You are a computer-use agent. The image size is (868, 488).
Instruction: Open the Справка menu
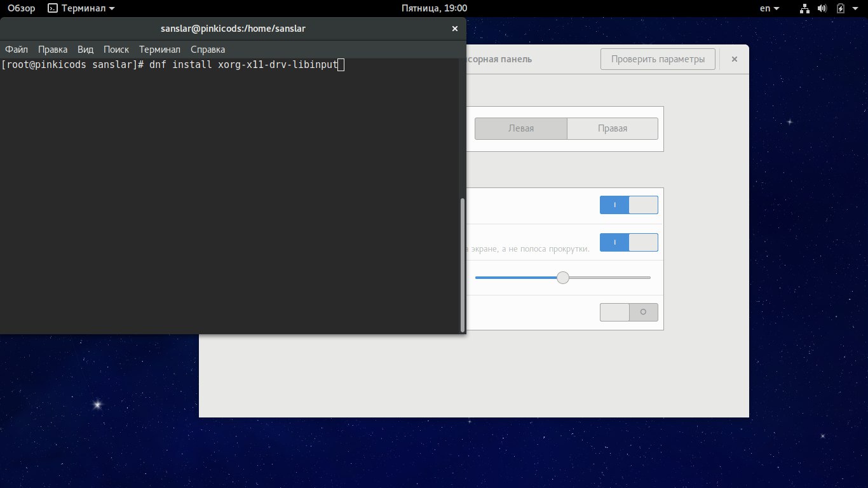click(x=208, y=50)
